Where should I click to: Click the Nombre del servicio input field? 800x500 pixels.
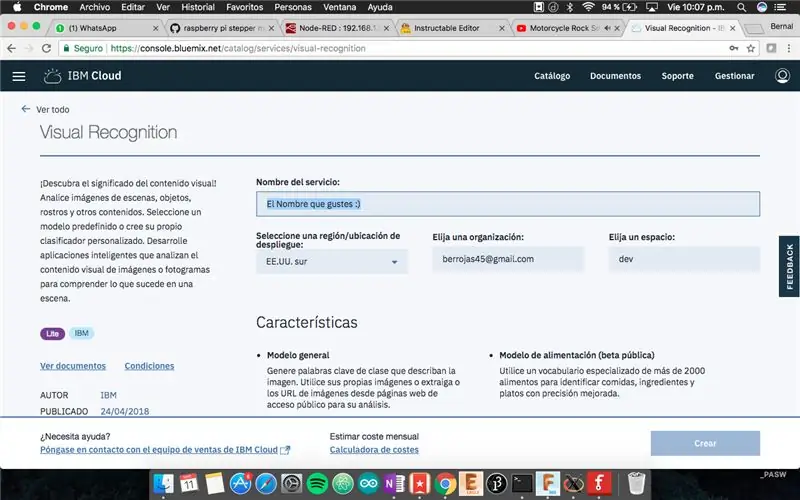click(508, 204)
